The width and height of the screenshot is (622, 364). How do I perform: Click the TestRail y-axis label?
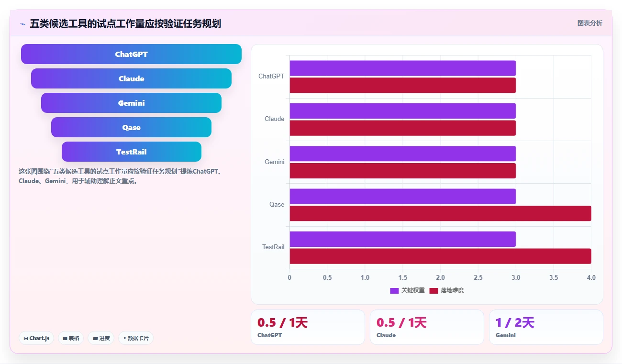(x=273, y=247)
